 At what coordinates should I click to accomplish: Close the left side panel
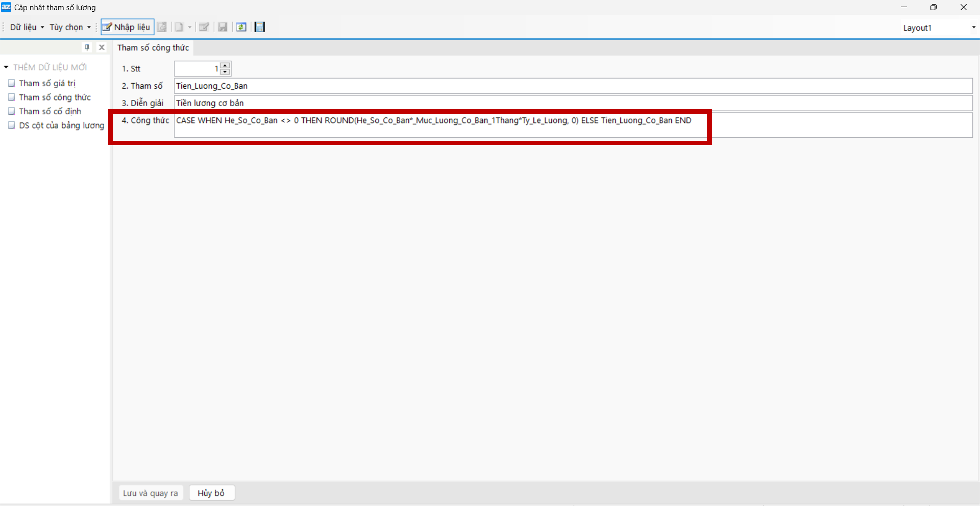pyautogui.click(x=102, y=47)
